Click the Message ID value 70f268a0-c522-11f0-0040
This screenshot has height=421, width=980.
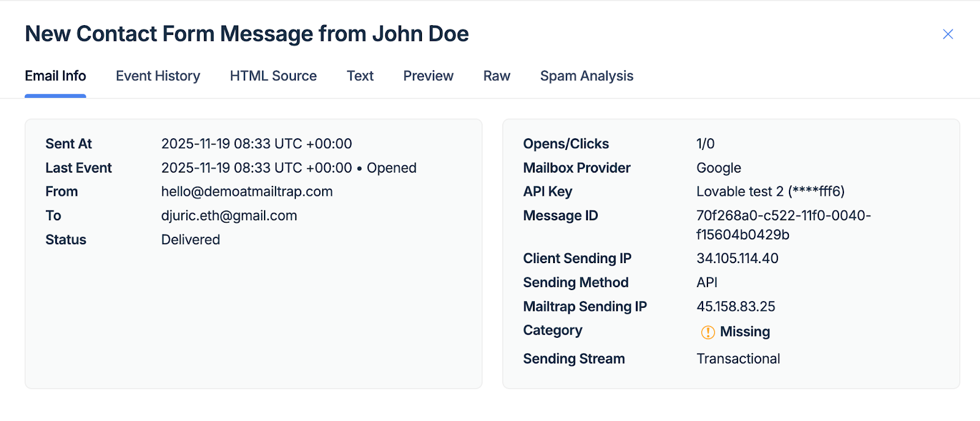(783, 225)
